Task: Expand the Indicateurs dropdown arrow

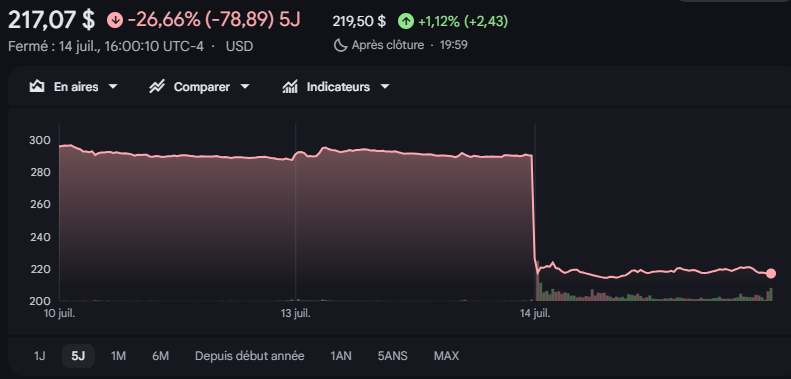Action: pyautogui.click(x=384, y=87)
